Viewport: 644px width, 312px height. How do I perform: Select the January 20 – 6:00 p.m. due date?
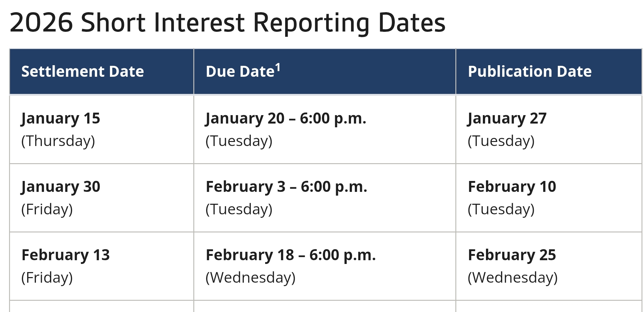click(x=286, y=119)
